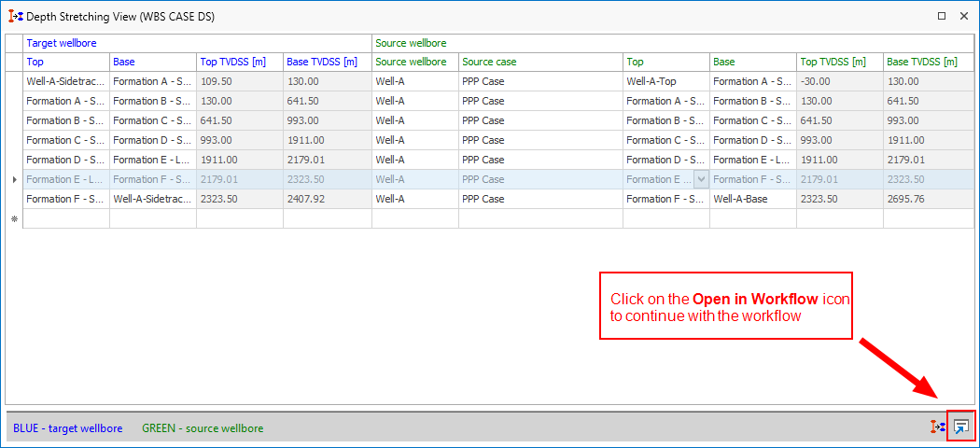Screen dimensions: 980x448
Task: Sort by the Source case column header
Action: tap(540, 62)
